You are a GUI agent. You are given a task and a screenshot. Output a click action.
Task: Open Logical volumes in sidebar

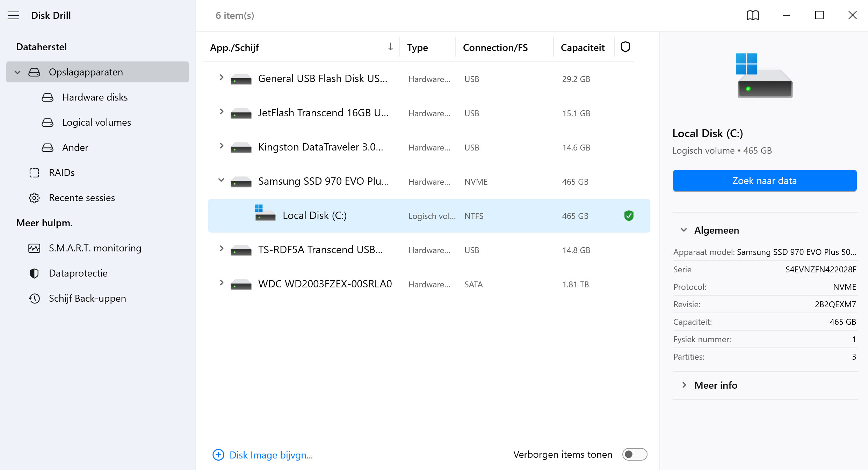pyautogui.click(x=96, y=122)
